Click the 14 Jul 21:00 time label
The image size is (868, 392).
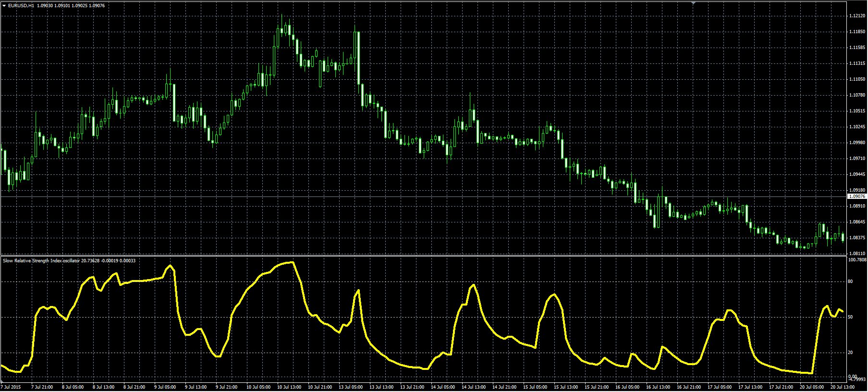[x=504, y=387]
